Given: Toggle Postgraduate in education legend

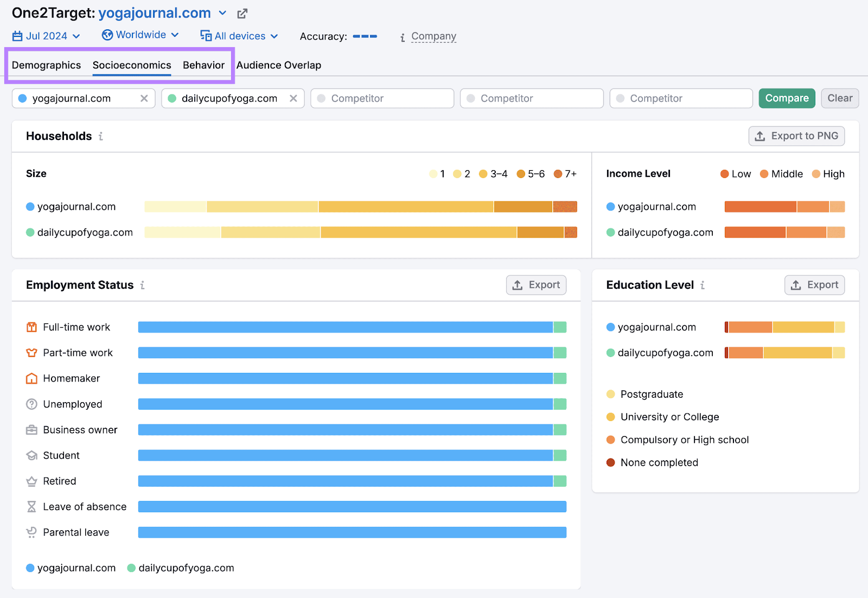Looking at the screenshot, I should (x=644, y=394).
